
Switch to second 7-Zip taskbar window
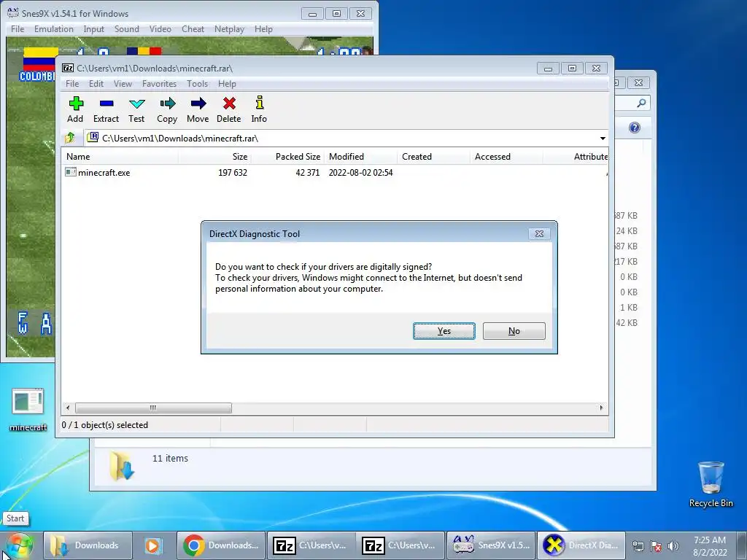(x=400, y=545)
